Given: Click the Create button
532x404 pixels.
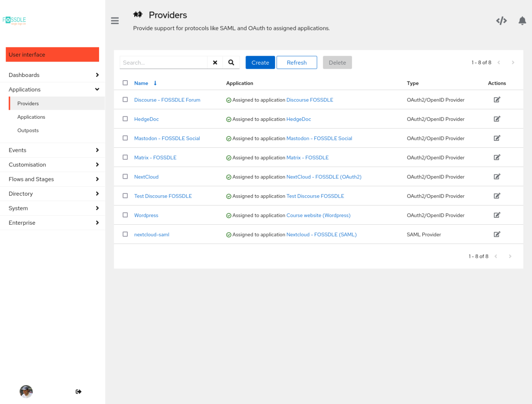Looking at the screenshot, I should point(260,62).
